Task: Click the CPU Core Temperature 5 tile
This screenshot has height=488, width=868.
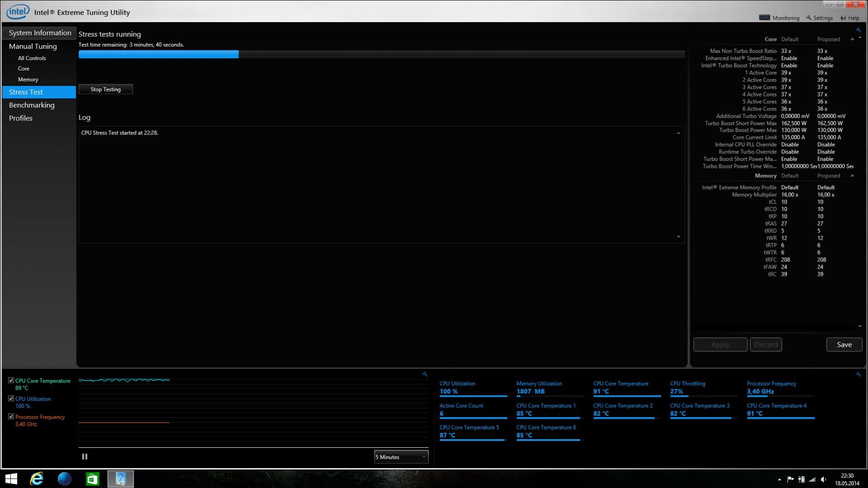Action: 473,431
